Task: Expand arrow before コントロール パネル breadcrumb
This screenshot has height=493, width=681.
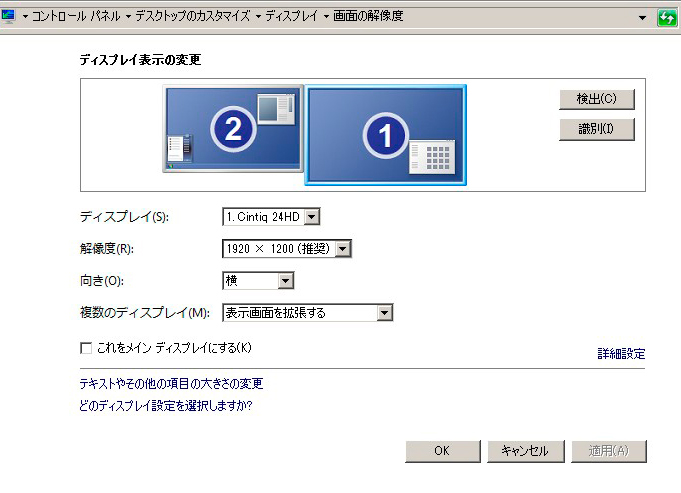Action: (25, 17)
